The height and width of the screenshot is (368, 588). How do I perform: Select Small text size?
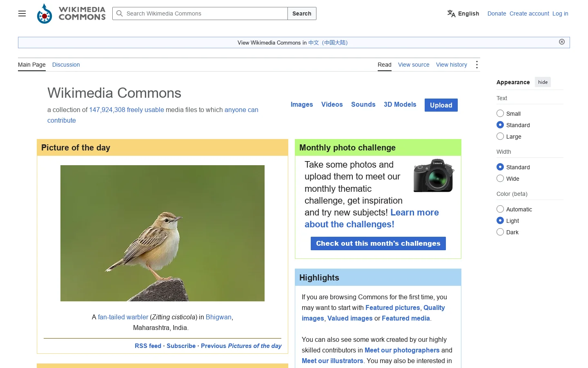500,113
